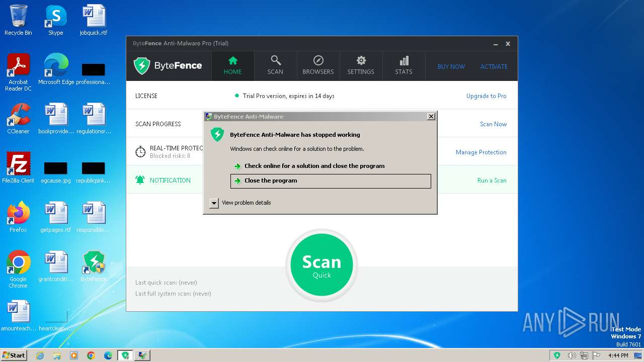This screenshot has width=644, height=362.
Task: Open the Start menu
Action: click(14, 355)
